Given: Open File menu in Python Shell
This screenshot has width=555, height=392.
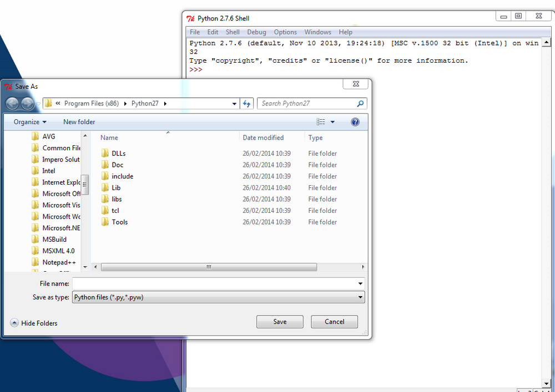Looking at the screenshot, I should [195, 32].
